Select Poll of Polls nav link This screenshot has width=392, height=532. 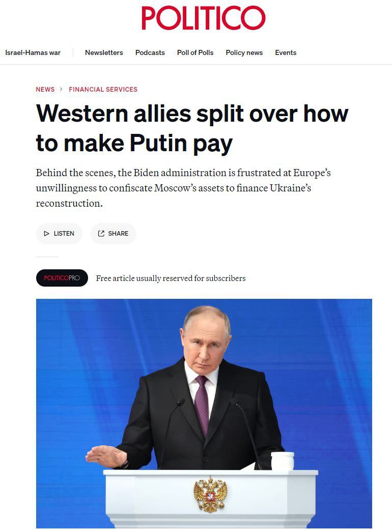click(x=195, y=52)
